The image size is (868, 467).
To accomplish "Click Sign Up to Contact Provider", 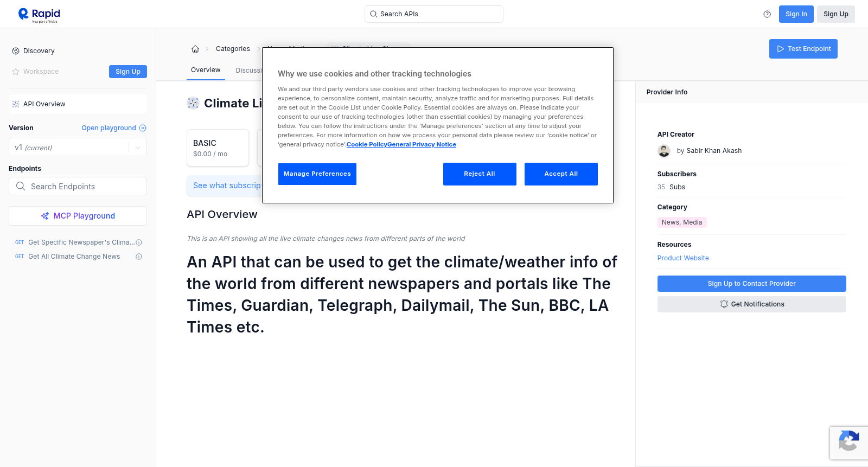I will [x=752, y=284].
